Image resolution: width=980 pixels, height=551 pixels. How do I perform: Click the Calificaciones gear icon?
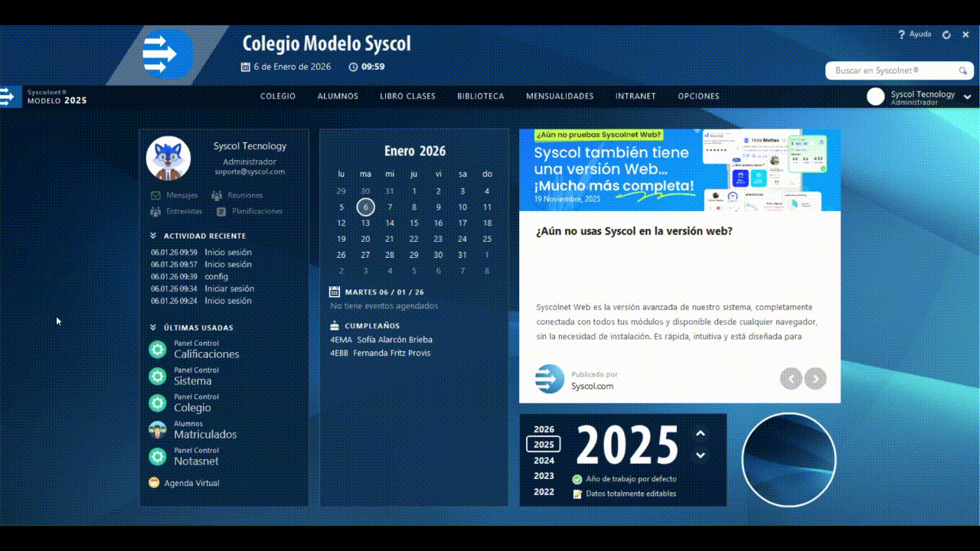pyautogui.click(x=158, y=350)
